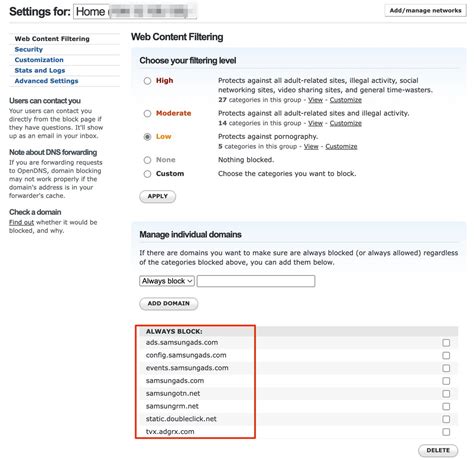Click the Apply button
The width and height of the screenshot is (474, 460).
[157, 196]
